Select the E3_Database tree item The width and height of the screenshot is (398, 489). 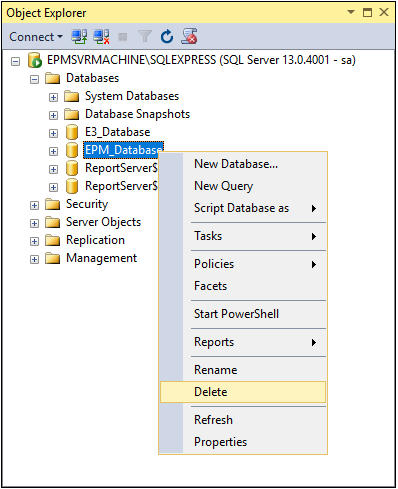[118, 132]
